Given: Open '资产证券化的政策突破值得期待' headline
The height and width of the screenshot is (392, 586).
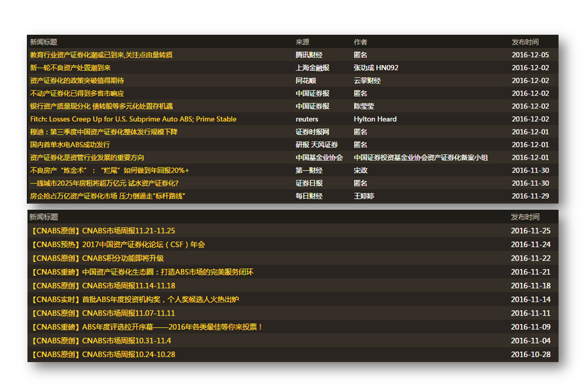Looking at the screenshot, I should [77, 80].
